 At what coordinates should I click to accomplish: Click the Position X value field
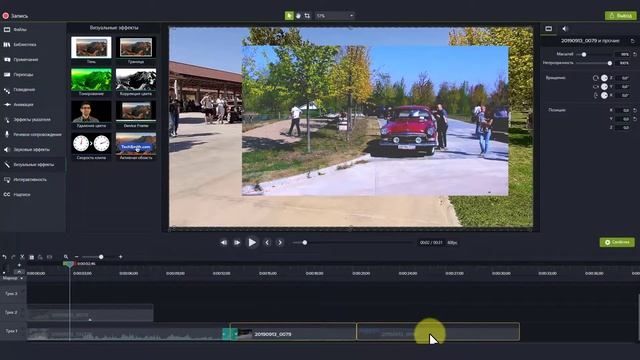(x=623, y=110)
